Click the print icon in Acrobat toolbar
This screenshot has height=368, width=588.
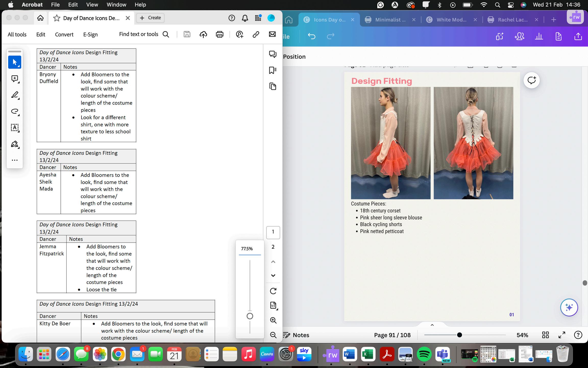click(219, 34)
